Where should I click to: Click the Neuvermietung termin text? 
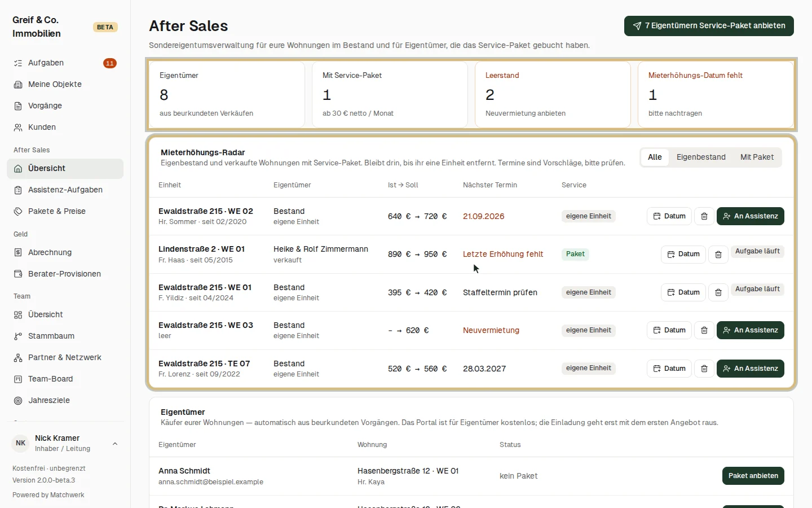[491, 330]
